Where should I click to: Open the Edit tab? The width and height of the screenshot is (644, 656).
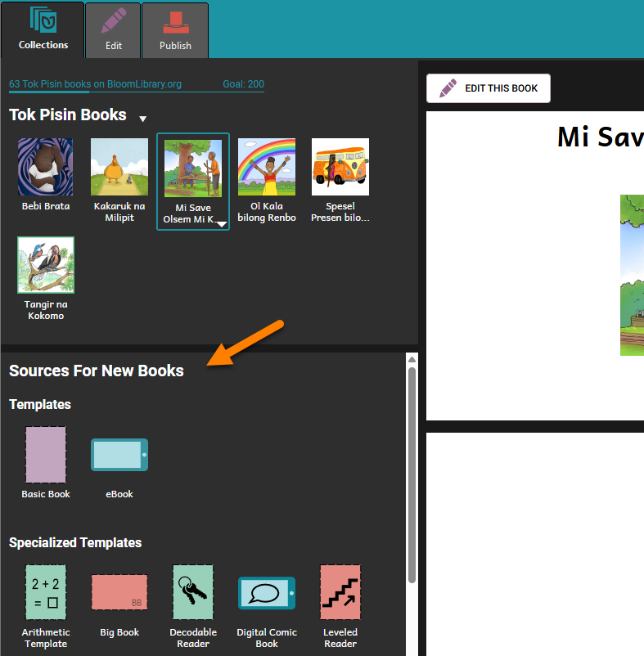pyautogui.click(x=114, y=29)
